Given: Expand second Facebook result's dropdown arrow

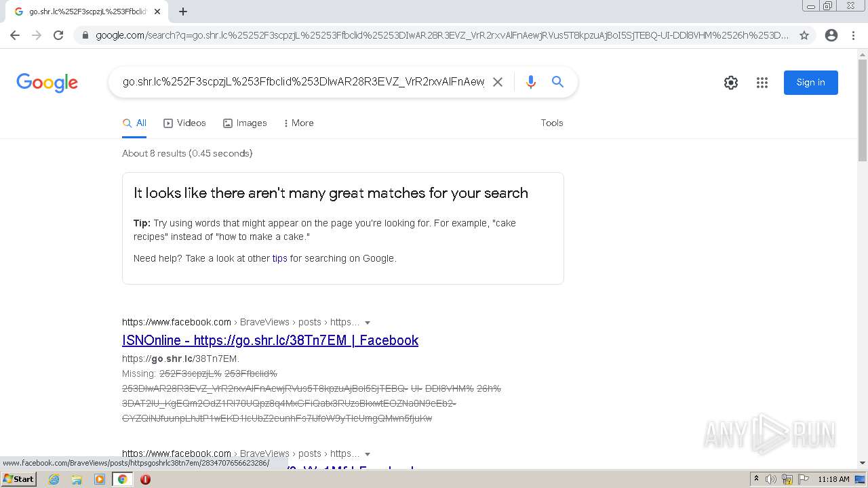Looking at the screenshot, I should coord(368,454).
